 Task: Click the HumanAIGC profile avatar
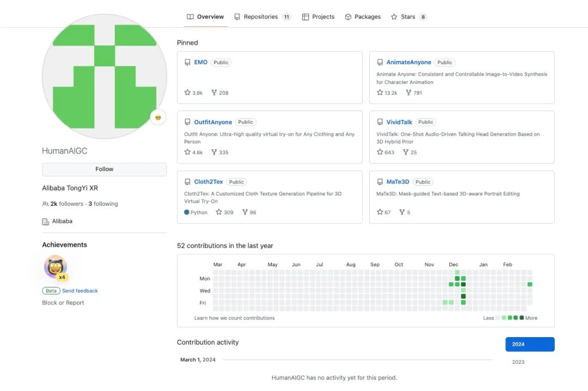point(104,77)
